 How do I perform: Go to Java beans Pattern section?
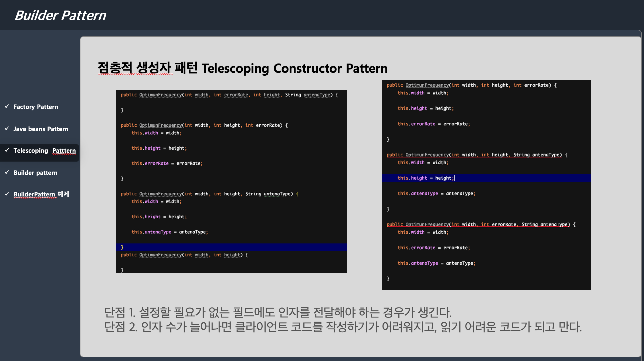pyautogui.click(x=41, y=129)
